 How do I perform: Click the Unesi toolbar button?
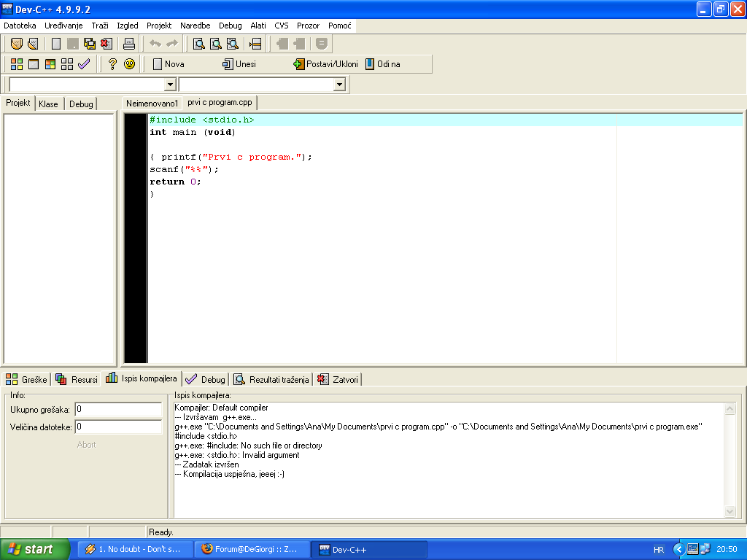pos(239,64)
